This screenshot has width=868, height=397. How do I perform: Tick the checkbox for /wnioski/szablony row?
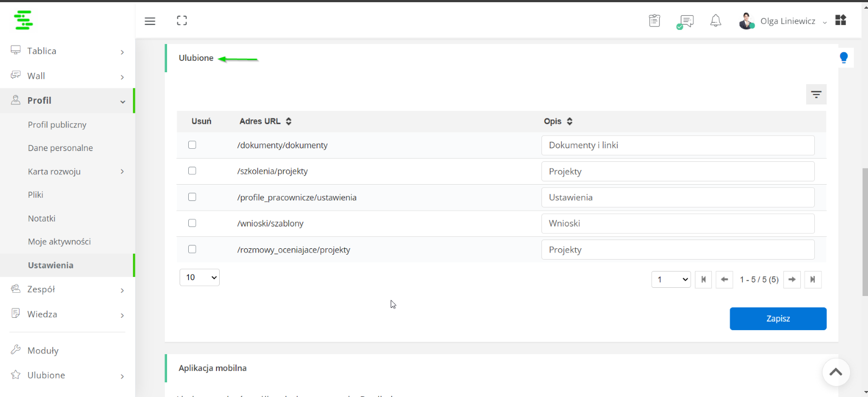point(192,223)
